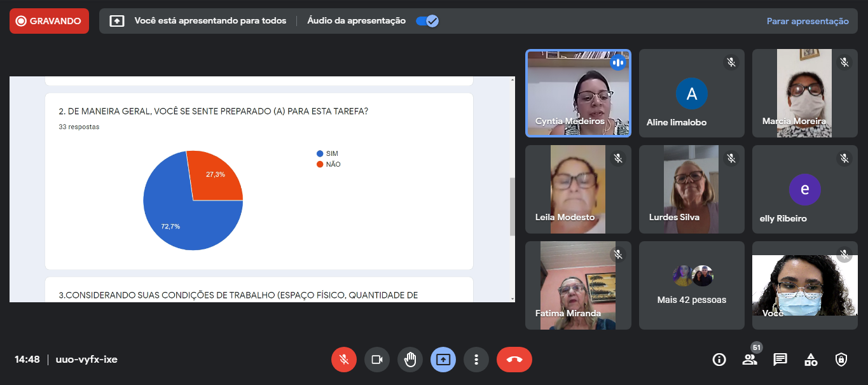Click the present screen button
Viewport: 868px width, 385px height.
click(443, 360)
